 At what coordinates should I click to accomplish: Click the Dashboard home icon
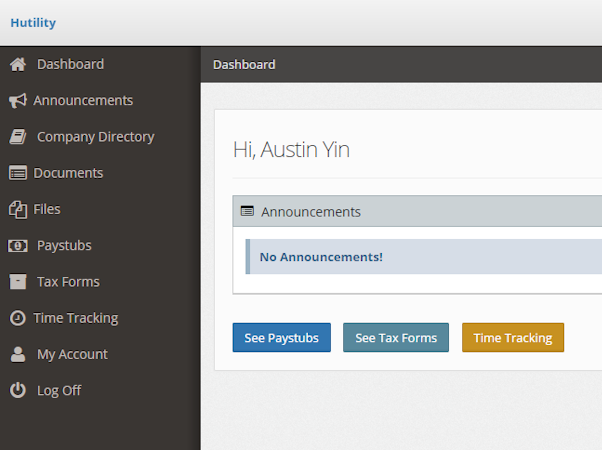17,64
